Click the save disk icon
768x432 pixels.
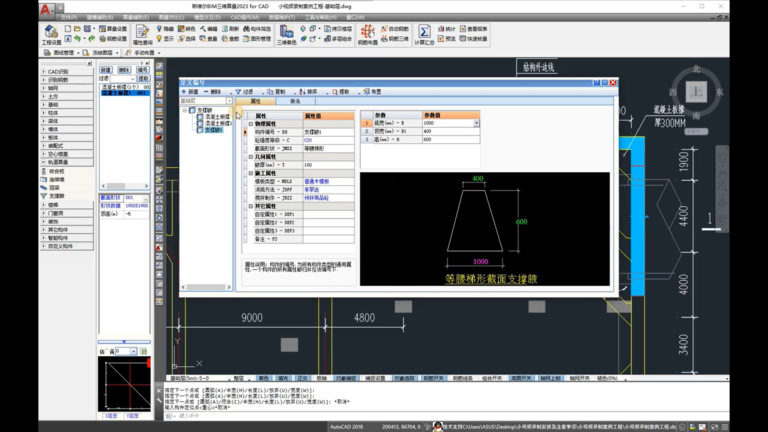click(x=87, y=29)
